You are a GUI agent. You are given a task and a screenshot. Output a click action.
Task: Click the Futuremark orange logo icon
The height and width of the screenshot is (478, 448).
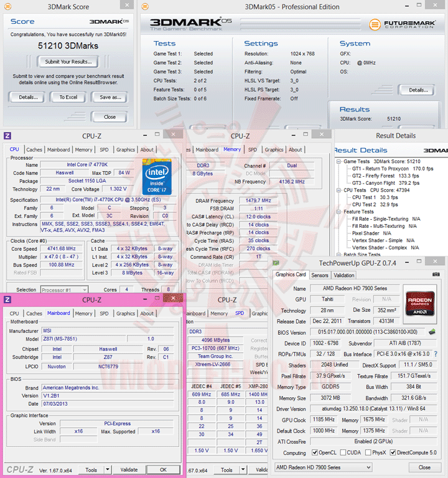click(375, 24)
